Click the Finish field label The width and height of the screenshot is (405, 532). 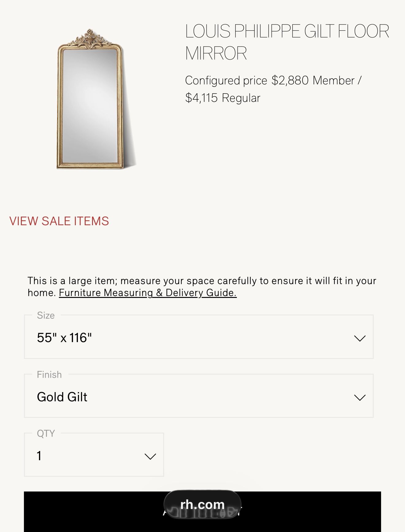(49, 375)
